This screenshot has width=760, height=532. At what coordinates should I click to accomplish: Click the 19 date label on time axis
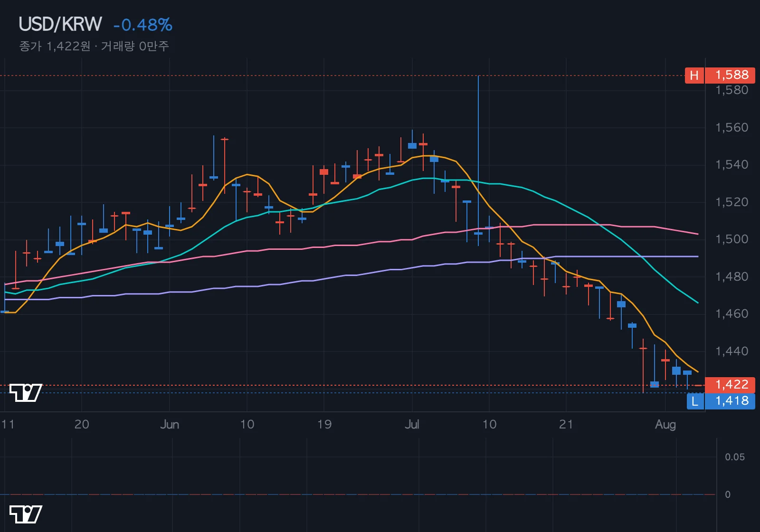(324, 424)
